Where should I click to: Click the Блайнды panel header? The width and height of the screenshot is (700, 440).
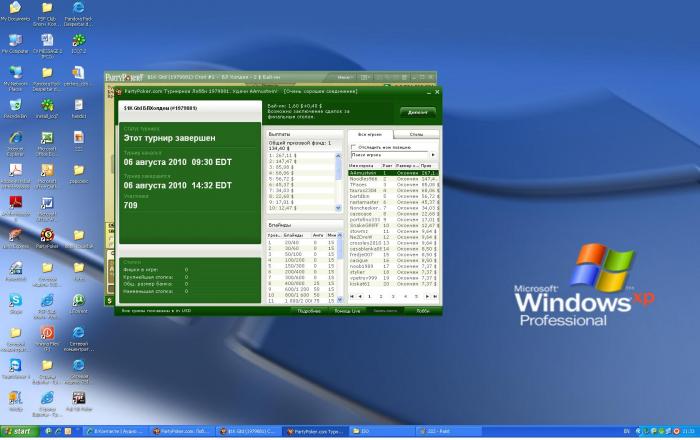pyautogui.click(x=304, y=225)
